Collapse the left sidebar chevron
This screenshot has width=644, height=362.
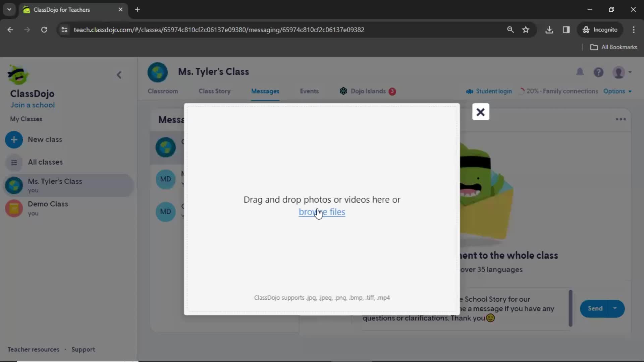tap(119, 75)
